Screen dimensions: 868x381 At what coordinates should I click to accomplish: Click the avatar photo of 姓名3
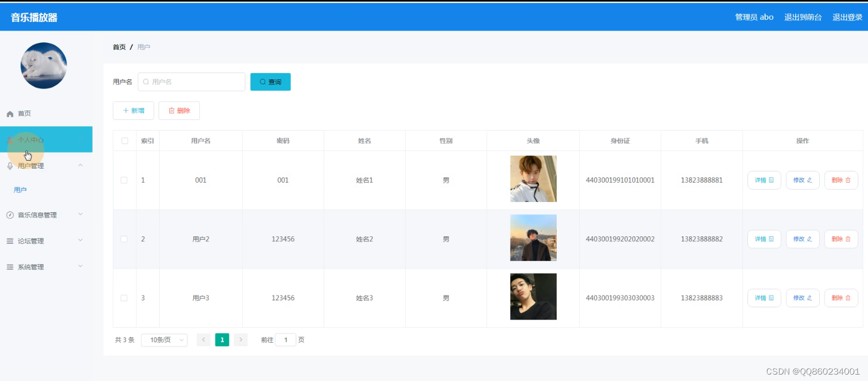(533, 297)
